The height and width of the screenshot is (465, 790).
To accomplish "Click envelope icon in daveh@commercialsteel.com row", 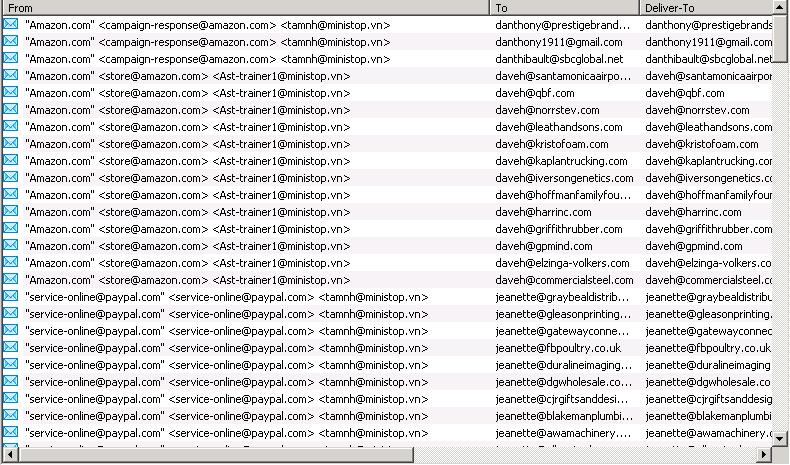I will pos(11,279).
